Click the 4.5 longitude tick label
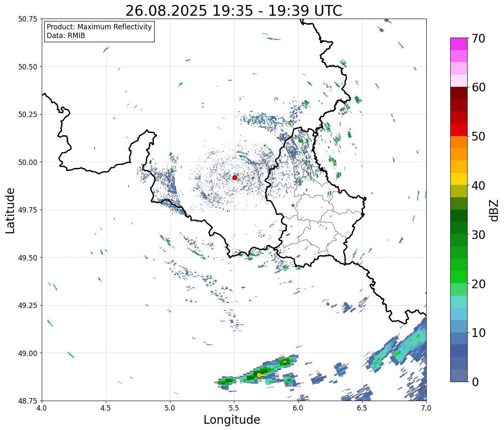Image resolution: width=504 pixels, height=430 pixels. 106,408
